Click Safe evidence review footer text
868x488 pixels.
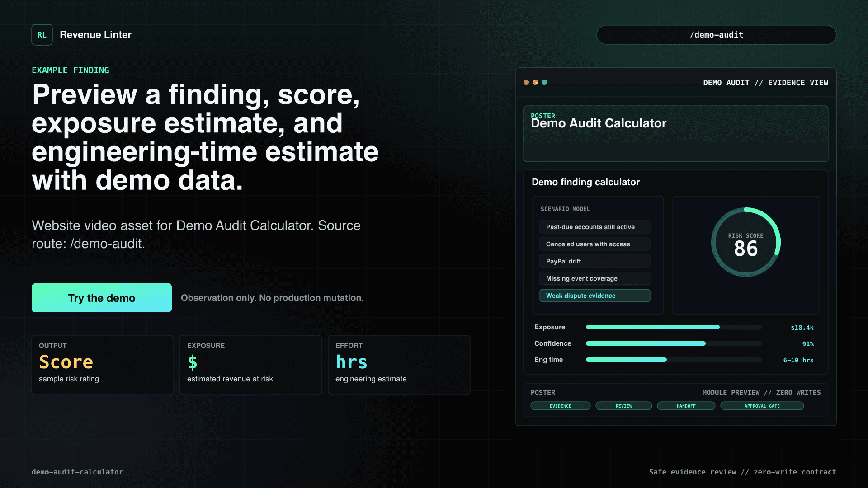[x=742, y=472]
